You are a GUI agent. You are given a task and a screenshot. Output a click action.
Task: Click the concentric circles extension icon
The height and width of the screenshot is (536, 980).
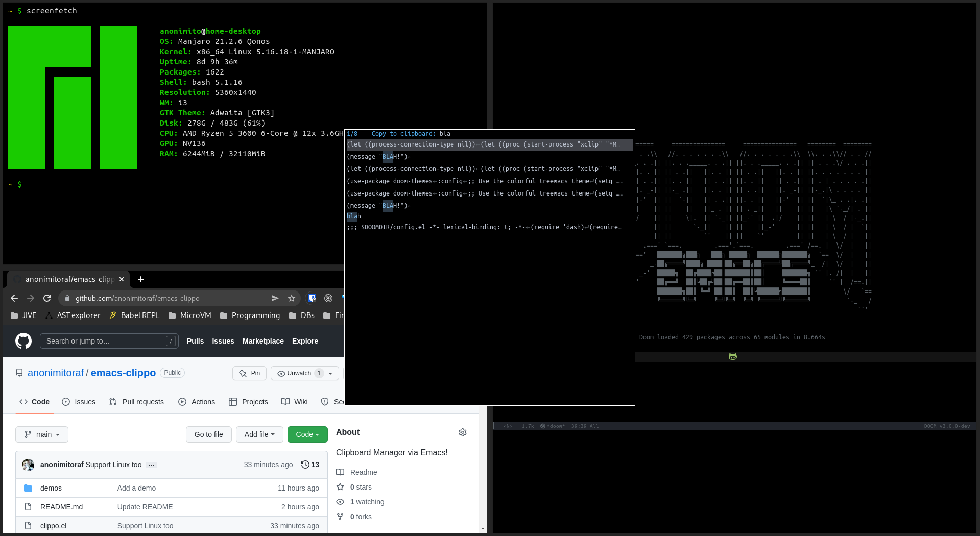(x=328, y=298)
